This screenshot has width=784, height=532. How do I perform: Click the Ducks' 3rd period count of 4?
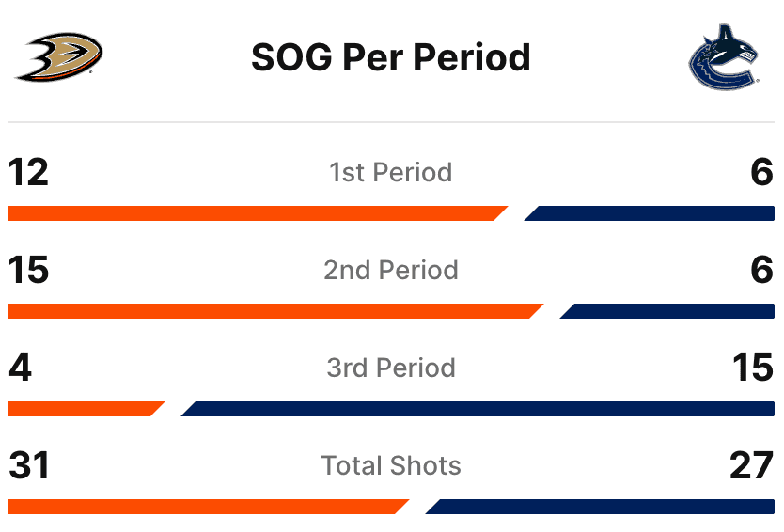tap(20, 368)
